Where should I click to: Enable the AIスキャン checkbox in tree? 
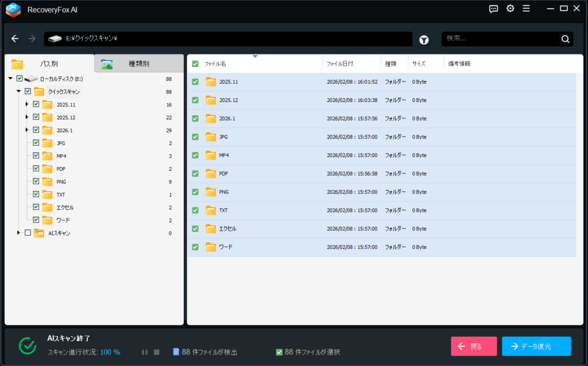click(28, 233)
